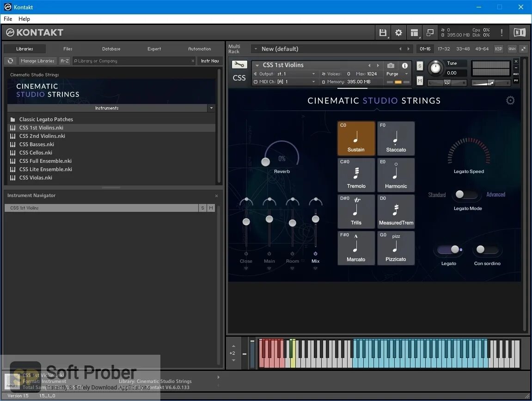This screenshot has height=401, width=532.
Task: Click the KSP button
Action: 498,49
